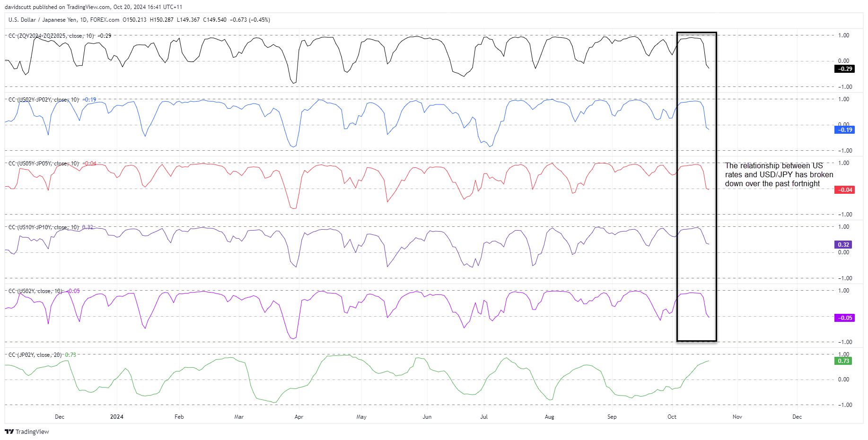
Task: Click the 2024 year label on time axis
Action: 117,417
